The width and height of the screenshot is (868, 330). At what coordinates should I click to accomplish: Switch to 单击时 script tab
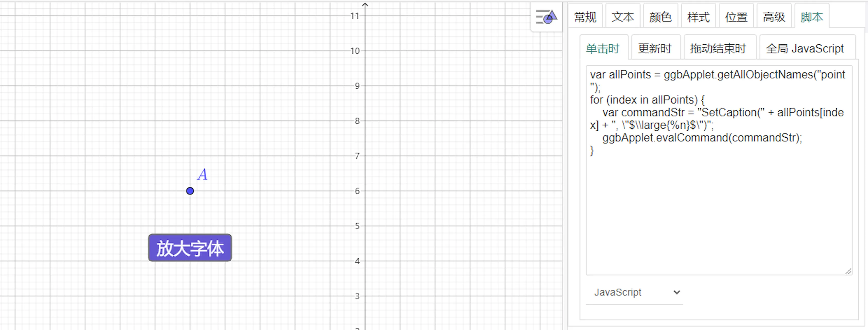tap(602, 48)
